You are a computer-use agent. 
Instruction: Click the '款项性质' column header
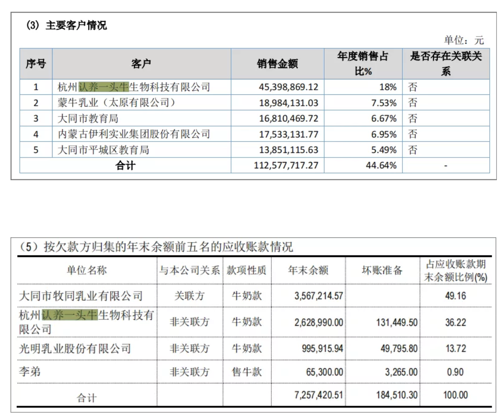click(247, 270)
